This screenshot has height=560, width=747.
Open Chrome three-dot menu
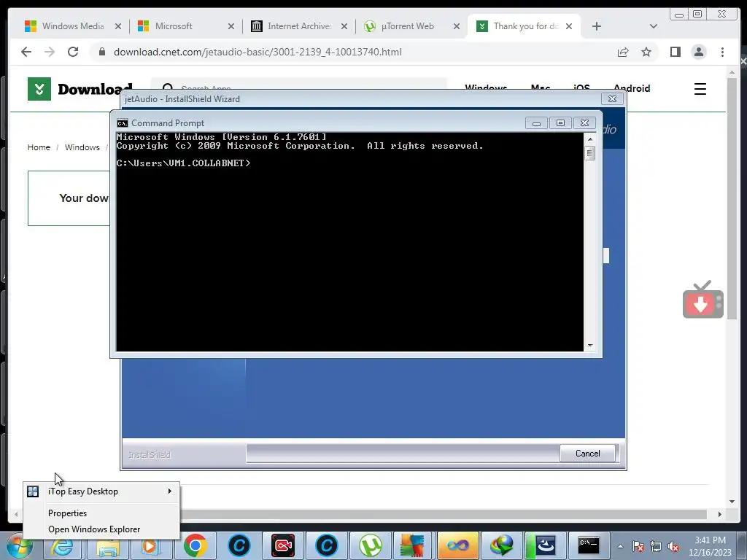(723, 52)
